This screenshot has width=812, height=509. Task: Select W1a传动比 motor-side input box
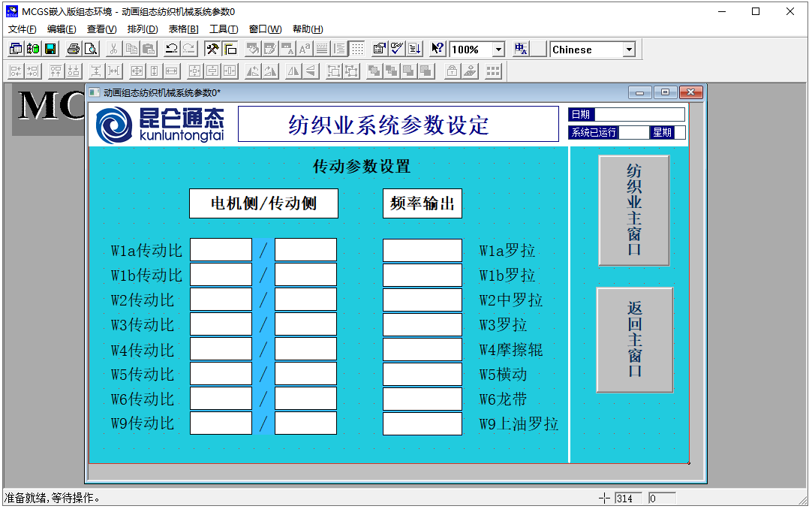pos(221,250)
